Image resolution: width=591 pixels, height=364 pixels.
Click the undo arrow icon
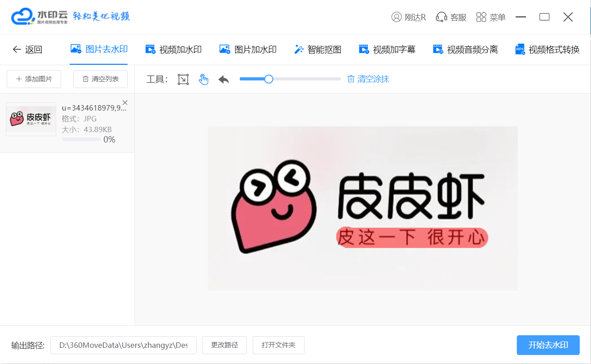(224, 80)
